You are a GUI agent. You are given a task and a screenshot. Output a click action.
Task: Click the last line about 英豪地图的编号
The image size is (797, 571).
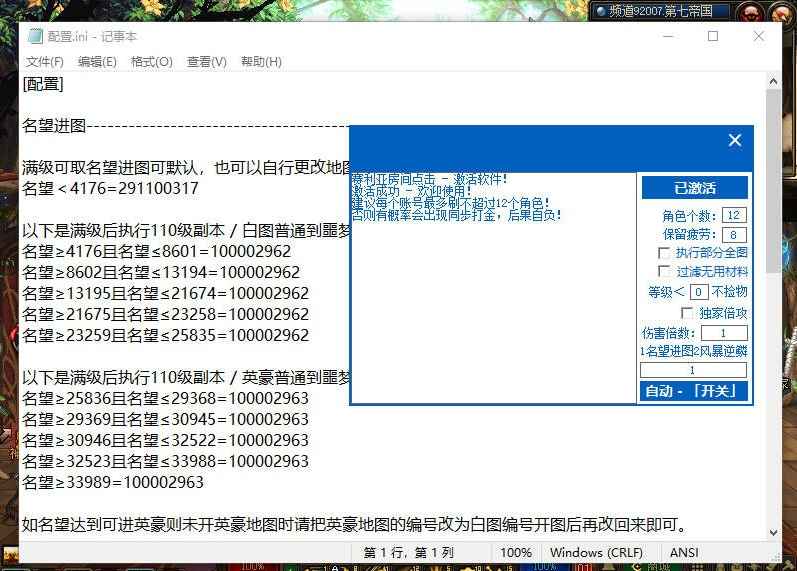(x=355, y=524)
